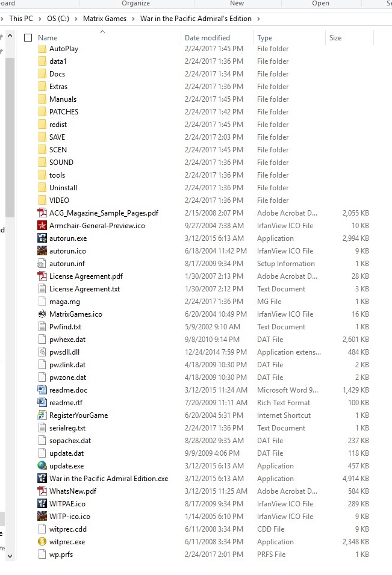Select the Manuals folder name
Viewport: 392px width, 575px height.
63,99
